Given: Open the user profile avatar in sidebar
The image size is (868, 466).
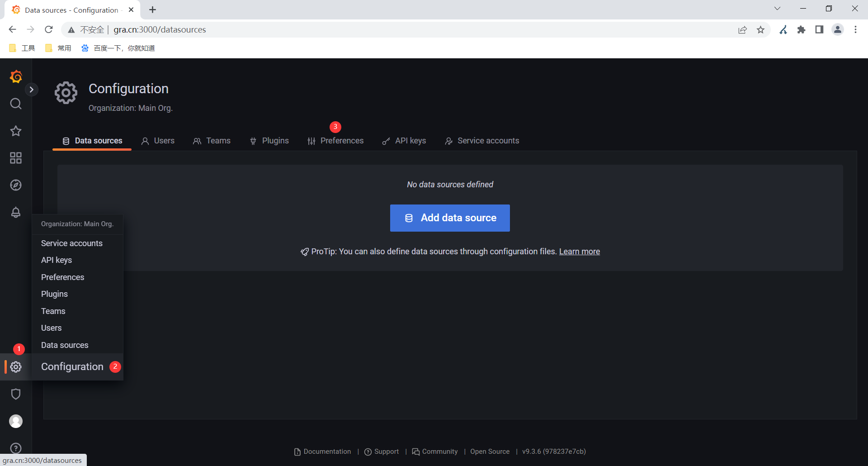Looking at the screenshot, I should (16, 421).
